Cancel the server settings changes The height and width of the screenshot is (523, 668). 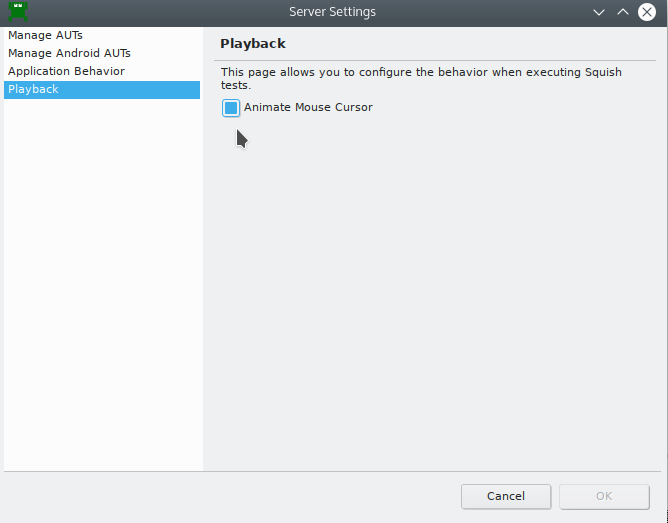[x=506, y=497]
